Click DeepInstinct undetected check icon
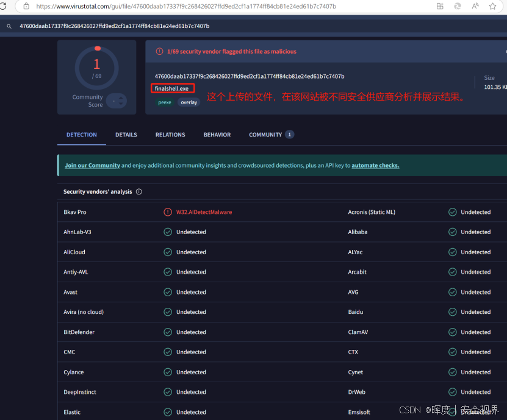 click(168, 392)
